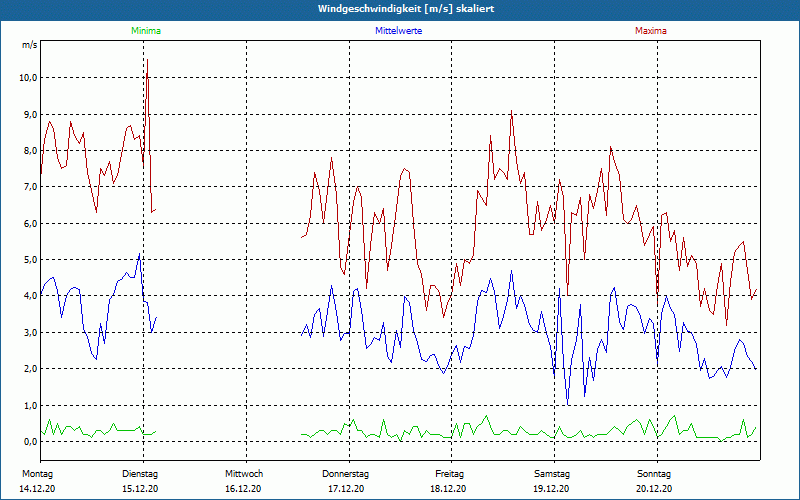
Task: Click the 8,0 y-axis value
Action: pos(29,151)
